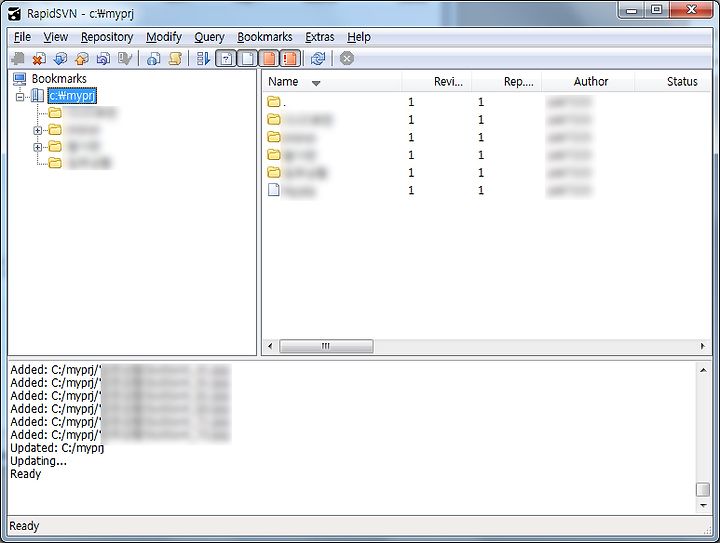
Task: Click the Revert toolbar icon
Action: (103, 58)
